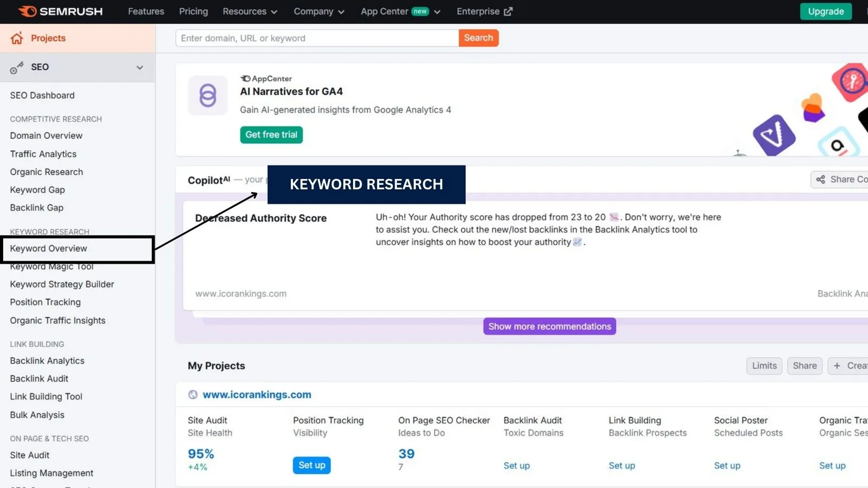Open Traffic Analytics in sidebar
868x488 pixels.
tap(43, 154)
